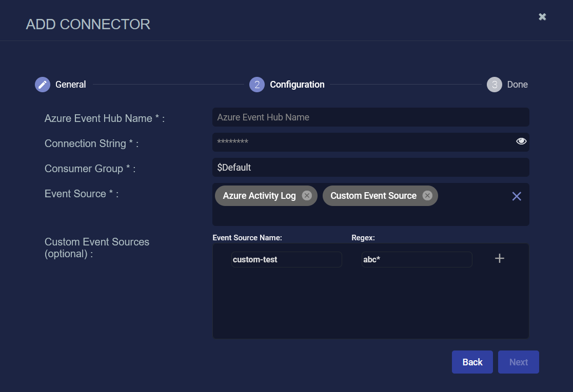Click the Done step label
573x392 pixels.
517,85
